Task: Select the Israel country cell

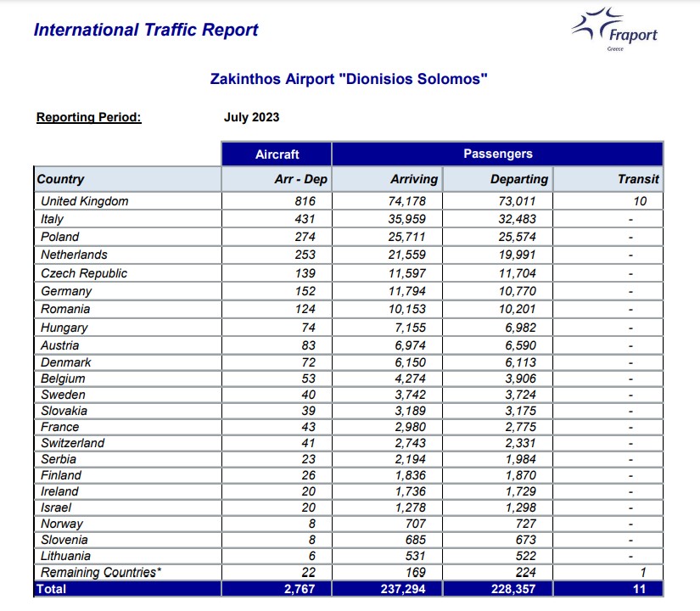Action: [x=127, y=507]
